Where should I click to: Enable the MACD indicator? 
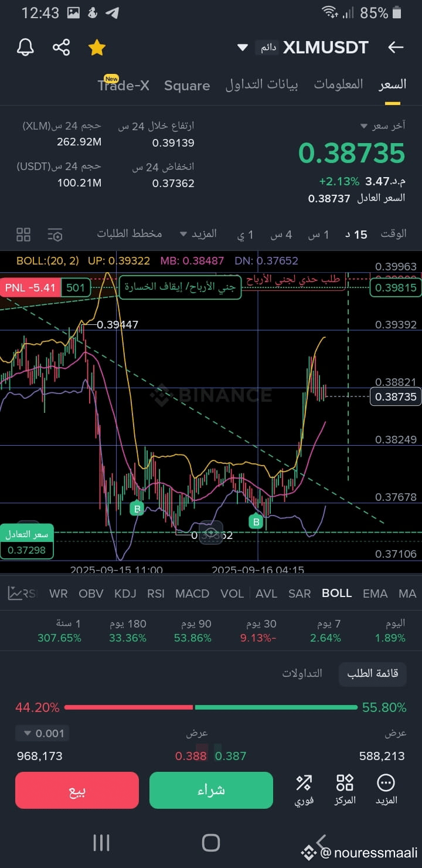click(192, 594)
